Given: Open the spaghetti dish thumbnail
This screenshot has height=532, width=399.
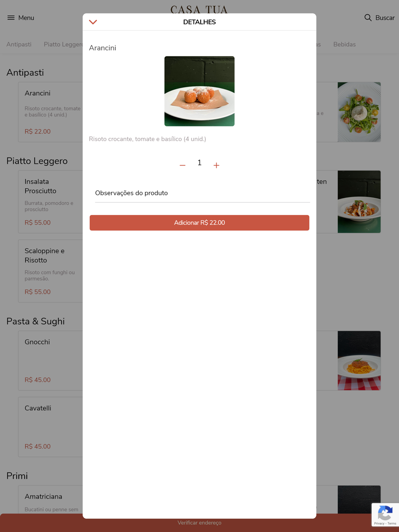Looking at the screenshot, I should [359, 361].
